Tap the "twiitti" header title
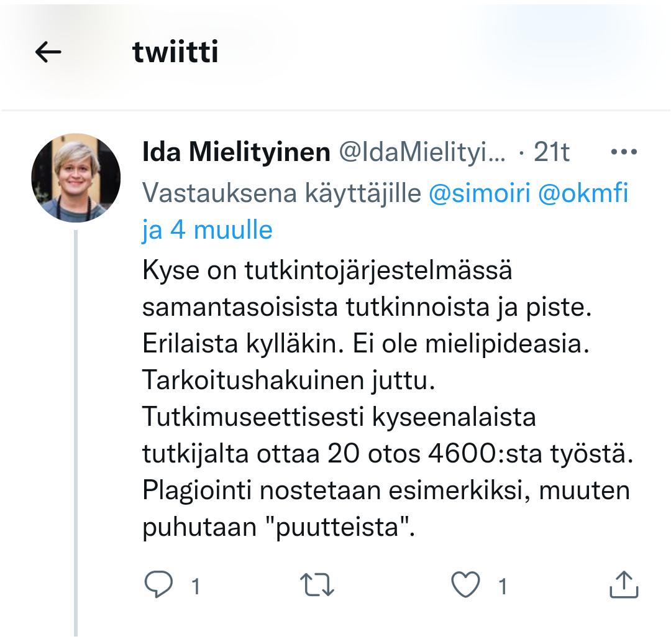The width and height of the screenshot is (671, 644). tap(175, 53)
